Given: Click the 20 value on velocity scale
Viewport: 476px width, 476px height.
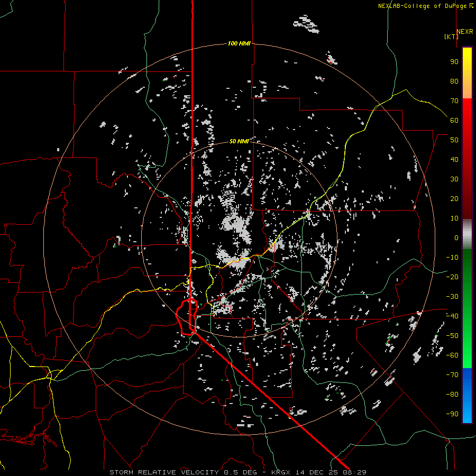Looking at the screenshot, I should pos(454,199).
